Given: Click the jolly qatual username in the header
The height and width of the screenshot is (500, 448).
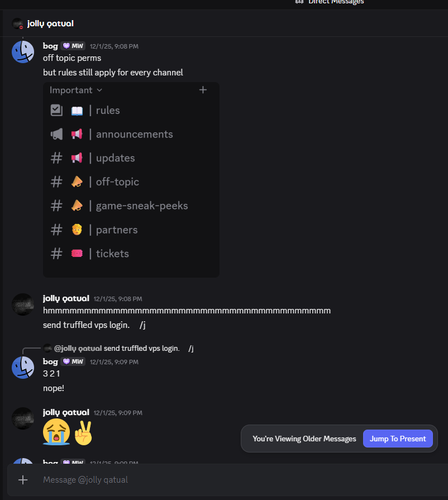Looking at the screenshot, I should click(50, 23).
